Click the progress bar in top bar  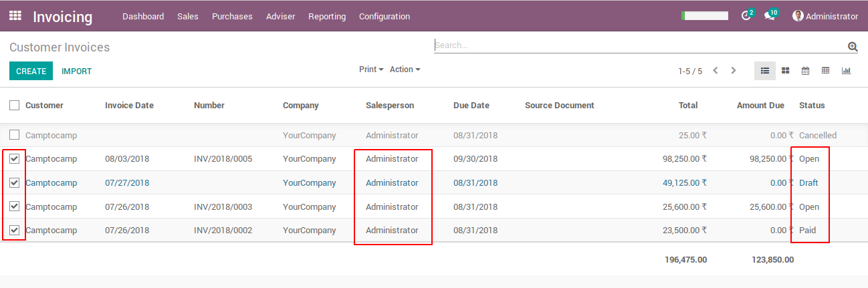(704, 16)
